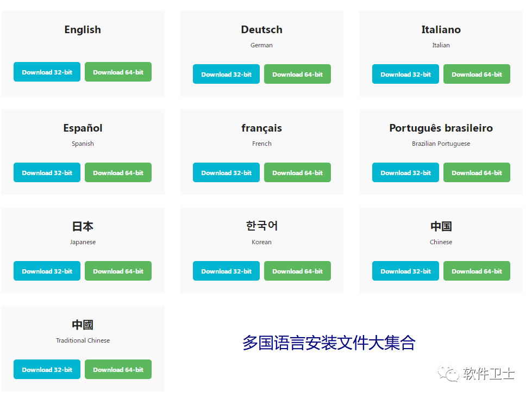Viewport: 532px width, 397px height.
Task: Click the 한국어 language title
Action: [261, 226]
